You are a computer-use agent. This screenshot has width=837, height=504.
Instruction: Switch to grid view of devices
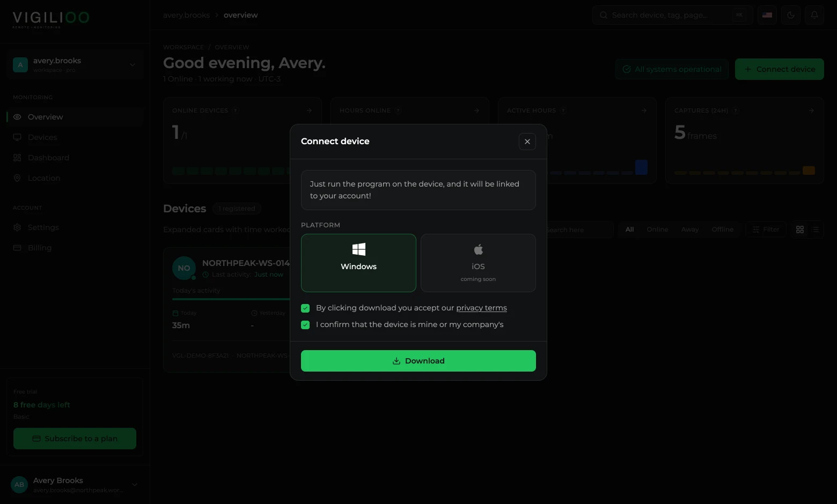800,229
